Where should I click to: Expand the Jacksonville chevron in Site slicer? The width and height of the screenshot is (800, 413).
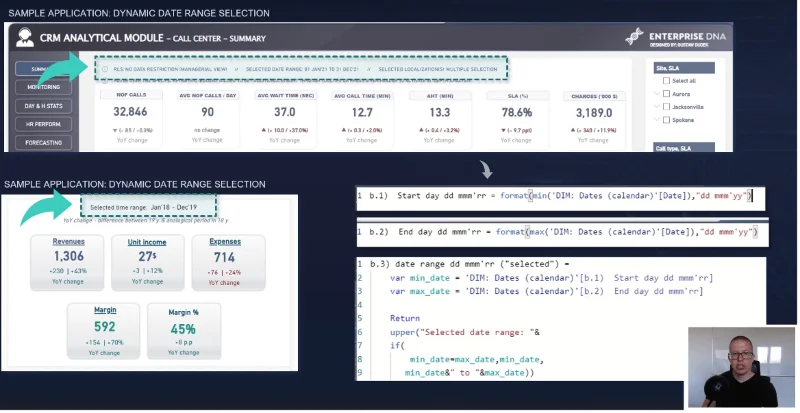tap(657, 107)
